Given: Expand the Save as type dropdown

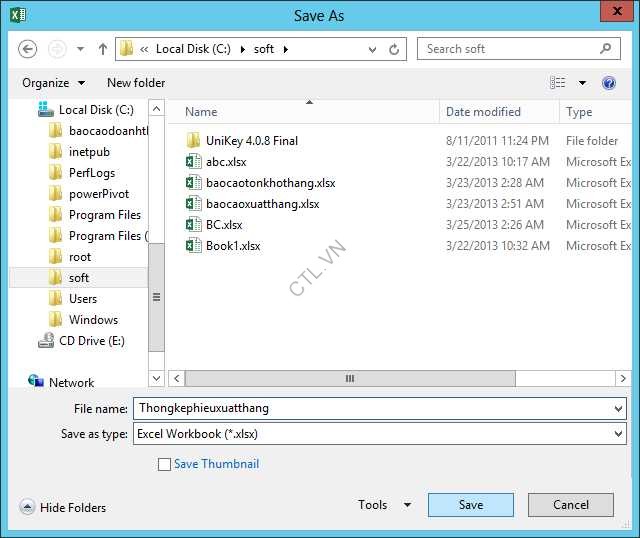Looking at the screenshot, I should (x=618, y=435).
